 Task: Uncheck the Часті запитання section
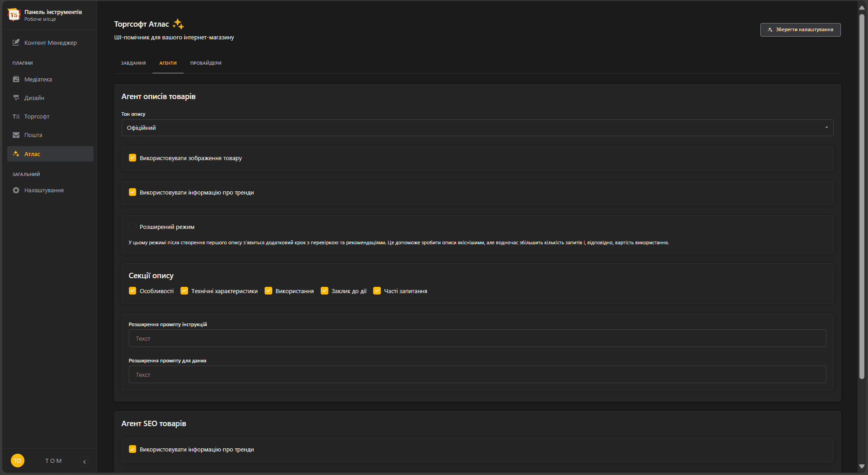pos(377,291)
